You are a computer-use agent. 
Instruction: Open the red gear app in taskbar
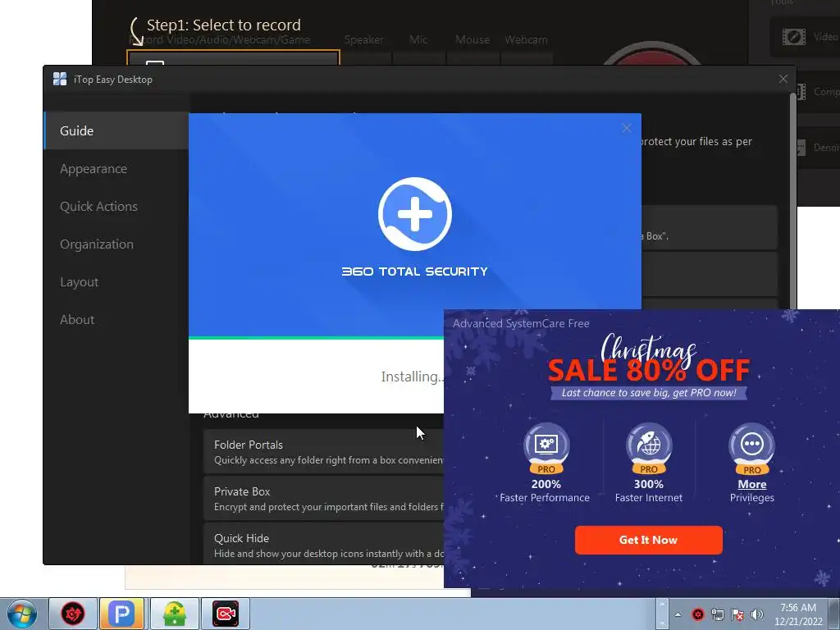73,614
